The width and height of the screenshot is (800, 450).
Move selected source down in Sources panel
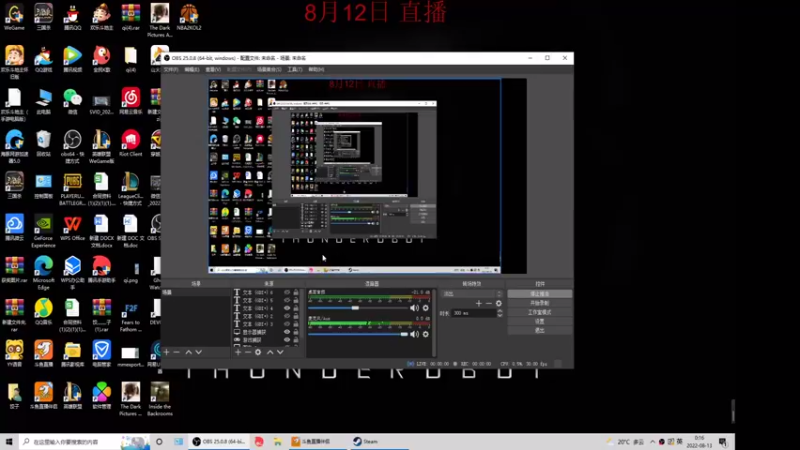[280, 352]
